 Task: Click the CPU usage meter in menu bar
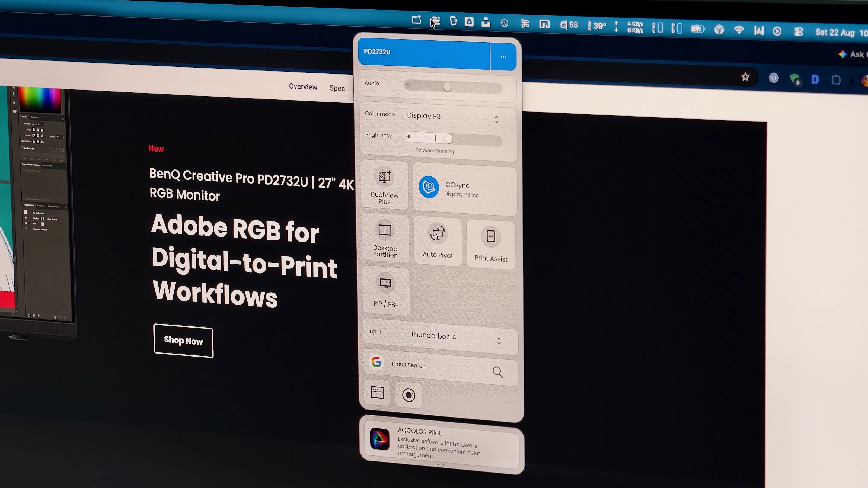658,28
